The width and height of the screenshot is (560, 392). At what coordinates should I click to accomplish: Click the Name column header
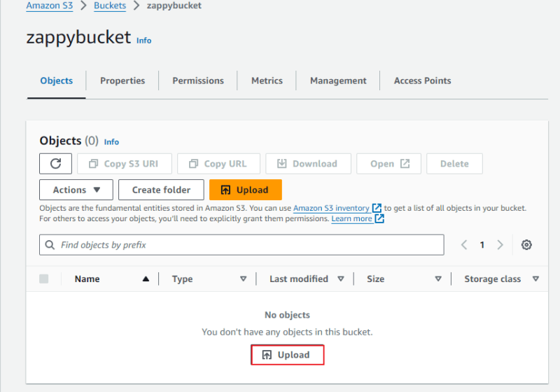[x=87, y=279]
